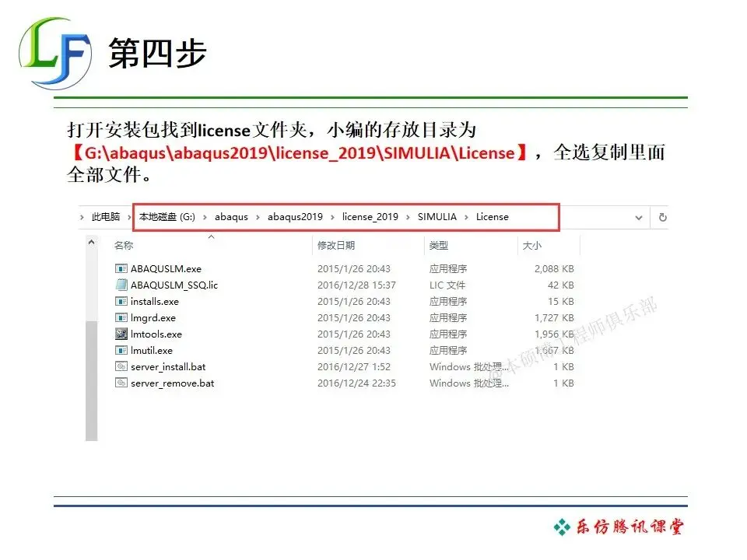
Task: Expand the chevron after abaqus breadcrumb
Action: 258,218
